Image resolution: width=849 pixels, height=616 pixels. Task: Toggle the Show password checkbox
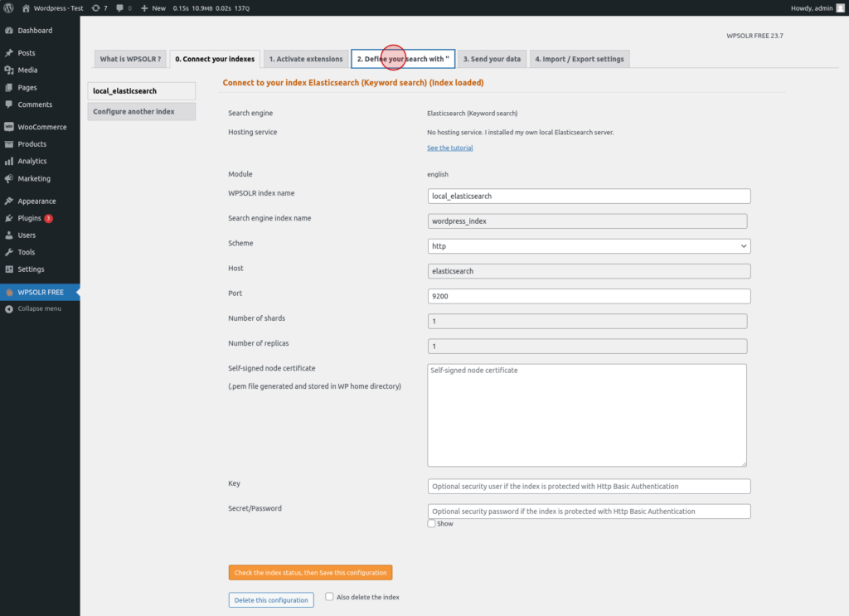coord(431,523)
